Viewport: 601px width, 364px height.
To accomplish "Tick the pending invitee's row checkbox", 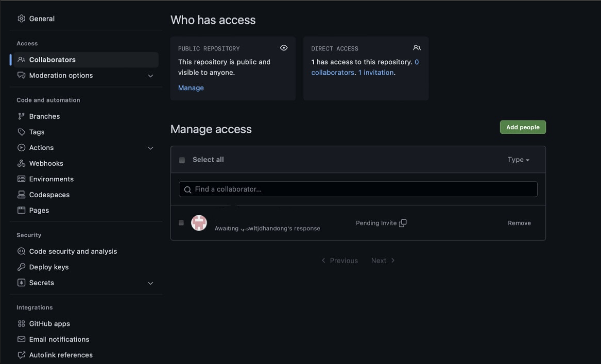I will pos(181,223).
